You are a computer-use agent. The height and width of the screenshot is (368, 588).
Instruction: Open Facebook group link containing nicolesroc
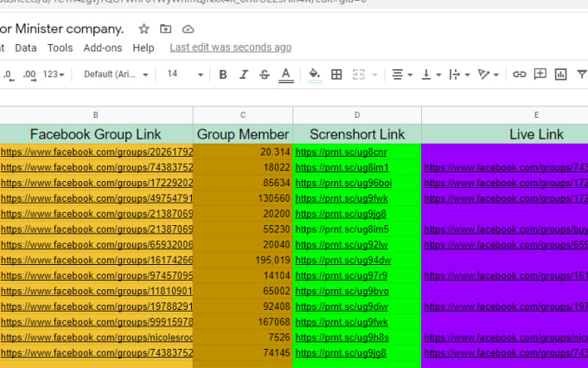[97, 338]
